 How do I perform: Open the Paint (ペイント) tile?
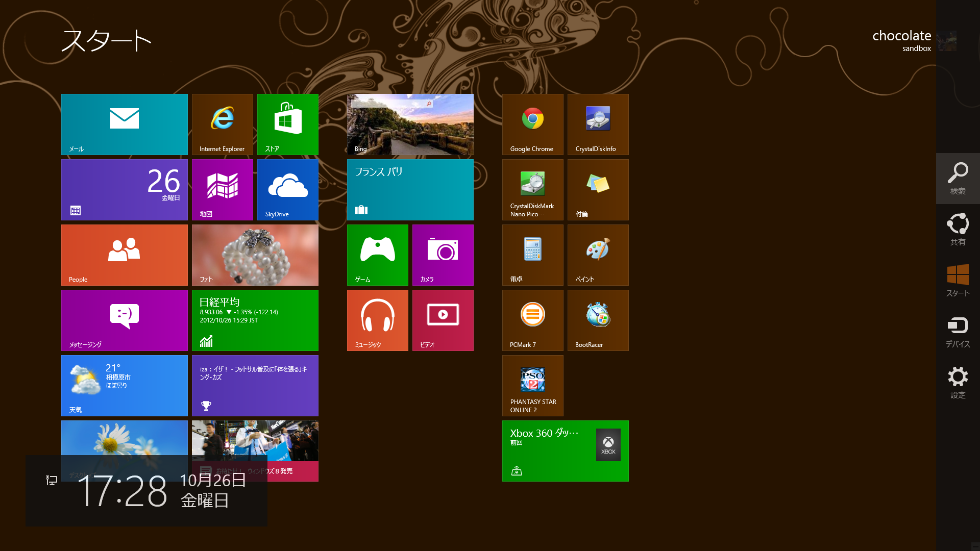(x=598, y=255)
